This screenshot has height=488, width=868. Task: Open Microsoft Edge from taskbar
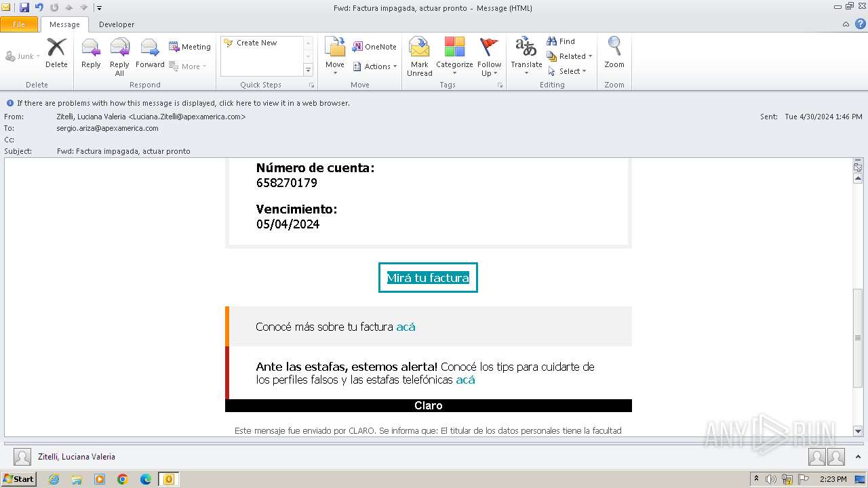pyautogui.click(x=145, y=479)
